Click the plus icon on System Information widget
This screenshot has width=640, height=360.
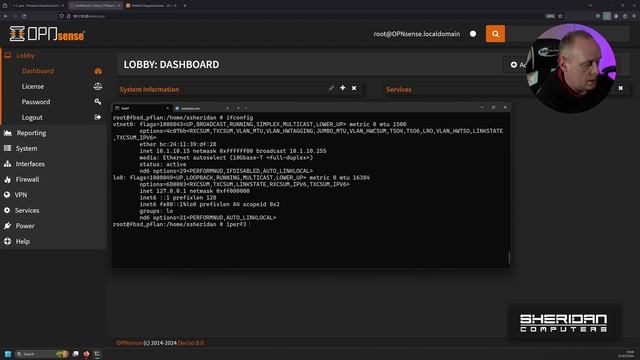coord(342,88)
